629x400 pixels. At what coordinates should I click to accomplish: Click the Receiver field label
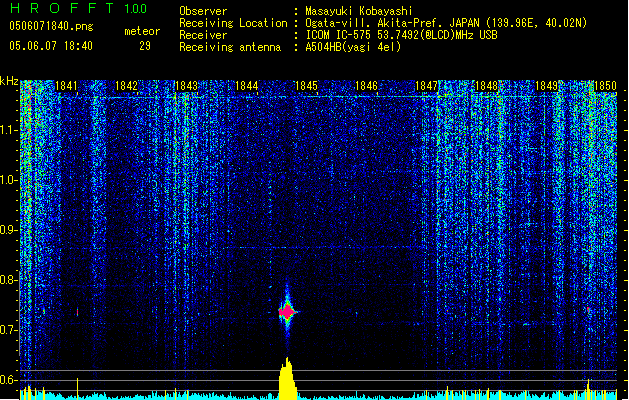tap(203, 35)
